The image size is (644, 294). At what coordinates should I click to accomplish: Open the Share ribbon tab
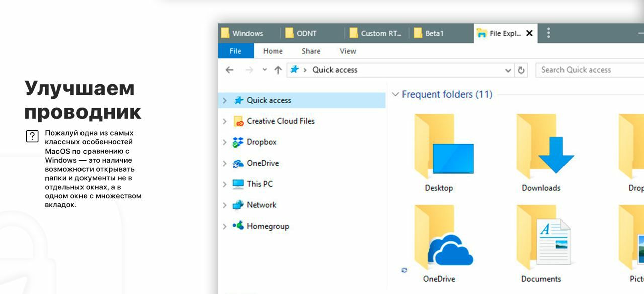[x=311, y=51]
